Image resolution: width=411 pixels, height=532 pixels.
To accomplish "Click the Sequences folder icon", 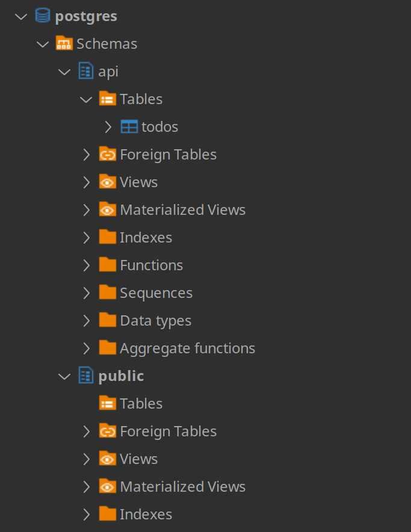I will (108, 292).
